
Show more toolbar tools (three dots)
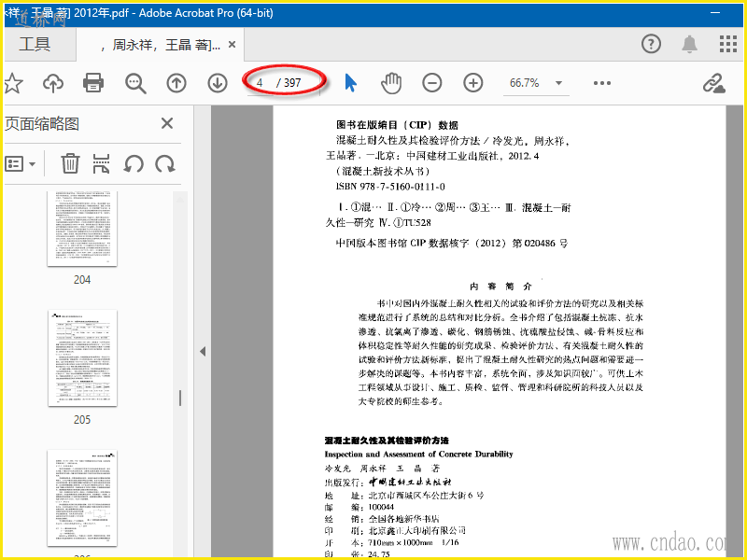point(602,83)
